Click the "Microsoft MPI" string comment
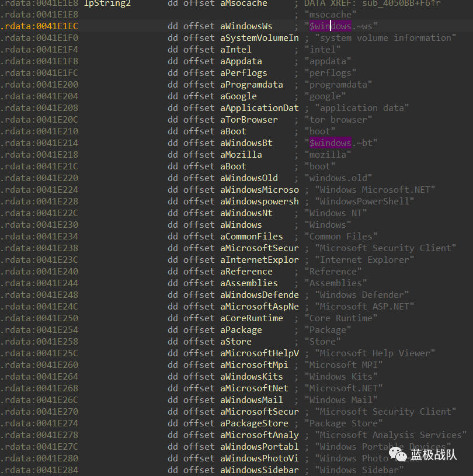This screenshot has height=476, width=473. coord(343,365)
